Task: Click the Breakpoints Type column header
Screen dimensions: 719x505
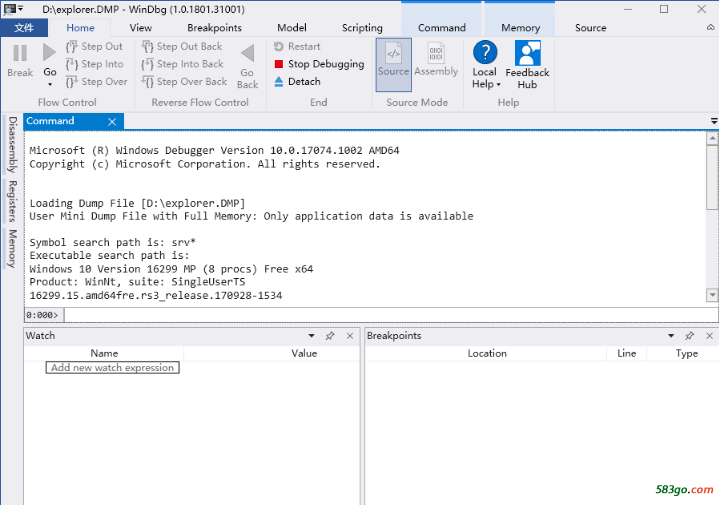Action: click(686, 353)
